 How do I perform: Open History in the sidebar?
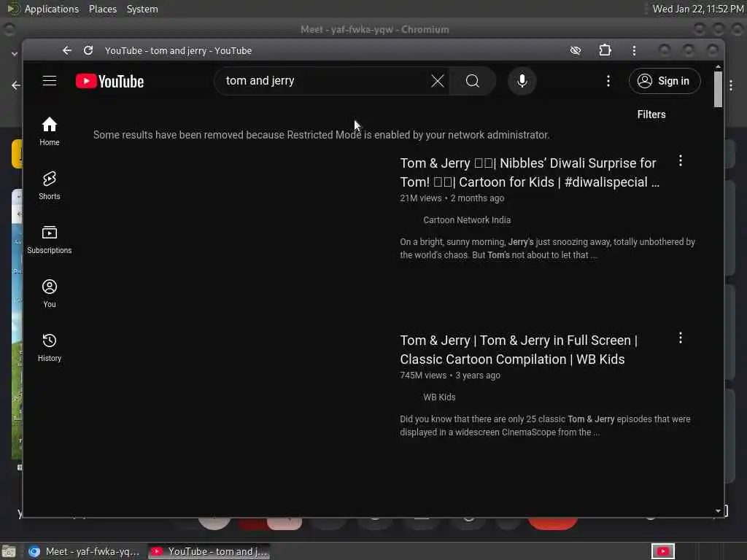[x=50, y=347]
